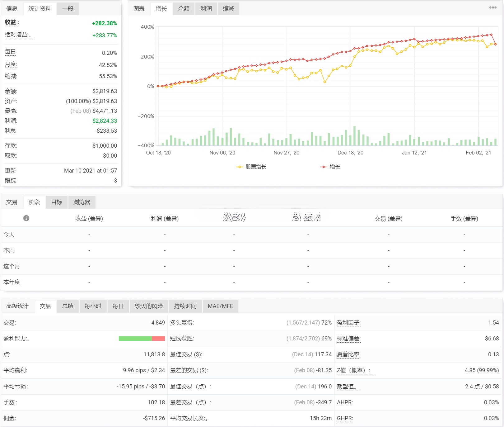Open the 信息 tab
Image resolution: width=504 pixels, height=427 pixels.
tap(12, 9)
